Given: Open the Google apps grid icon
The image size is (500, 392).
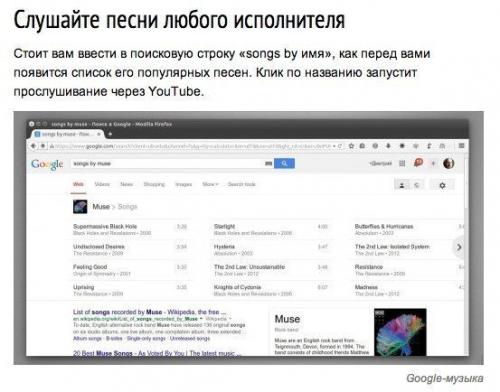Looking at the screenshot, I should pyautogui.click(x=402, y=163).
